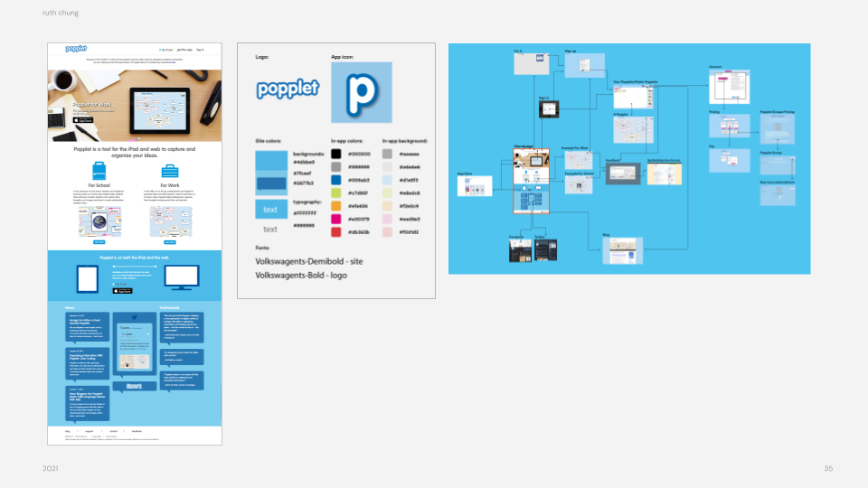Select the black #000000 in-app swatch
The image size is (868, 488).
[x=336, y=154]
